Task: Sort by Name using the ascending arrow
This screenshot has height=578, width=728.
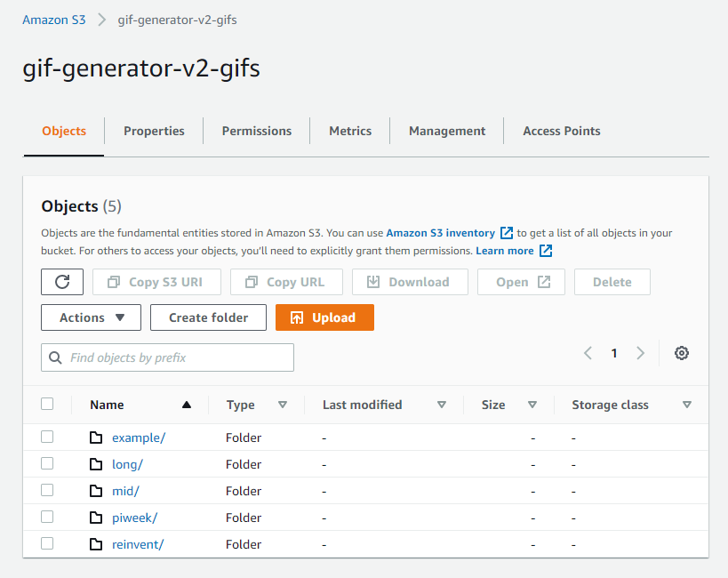Action: click(x=187, y=405)
